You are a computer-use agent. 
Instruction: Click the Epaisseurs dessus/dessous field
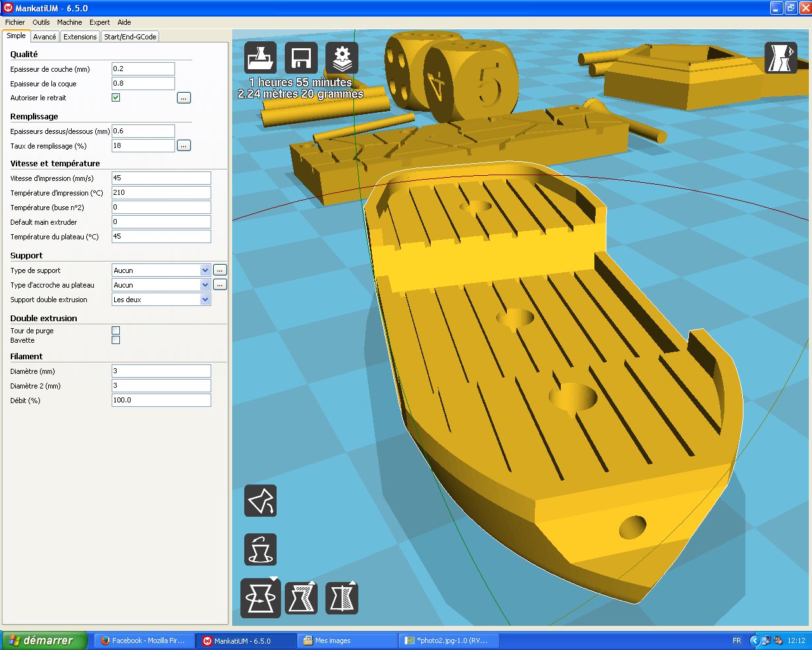coord(143,131)
